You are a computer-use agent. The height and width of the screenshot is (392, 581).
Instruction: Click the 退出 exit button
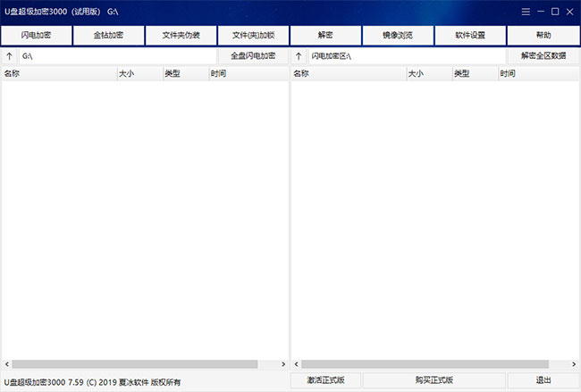tap(543, 380)
